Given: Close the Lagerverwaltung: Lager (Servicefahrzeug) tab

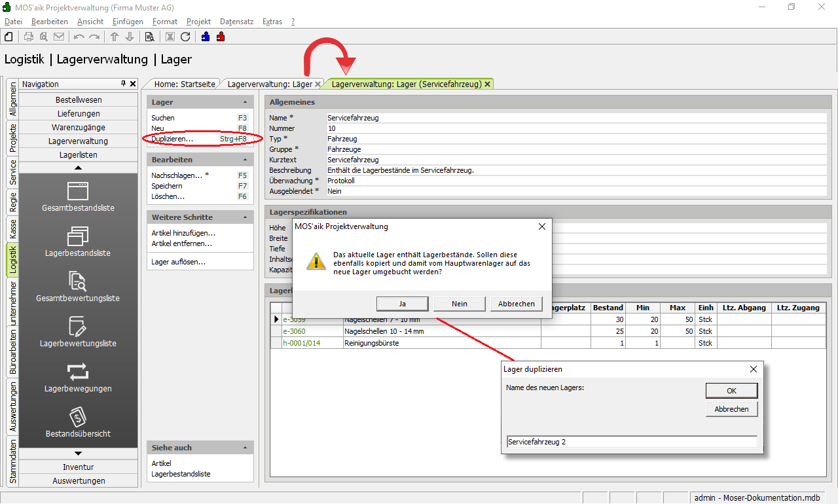Looking at the screenshot, I should [487, 84].
